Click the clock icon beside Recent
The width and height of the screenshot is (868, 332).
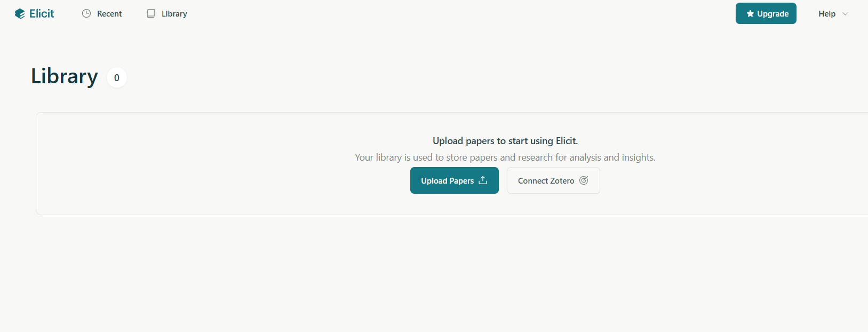86,14
